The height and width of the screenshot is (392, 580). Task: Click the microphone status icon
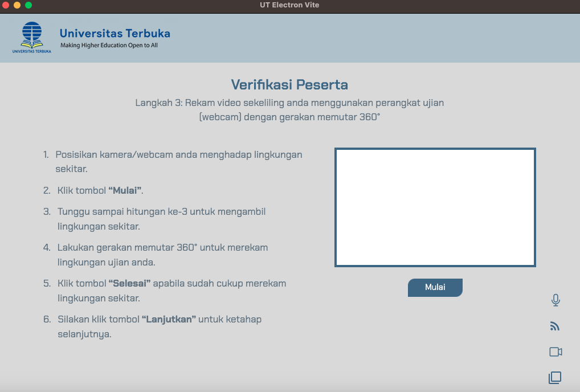[x=556, y=300]
